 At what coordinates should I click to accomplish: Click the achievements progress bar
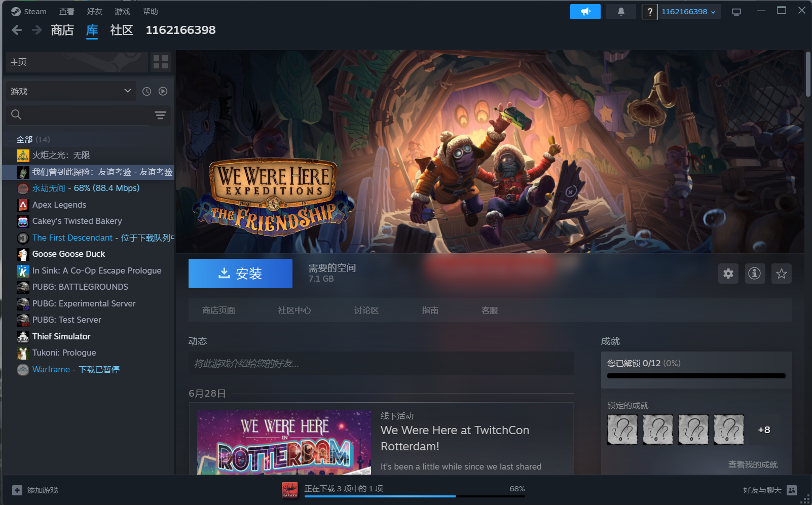click(696, 376)
